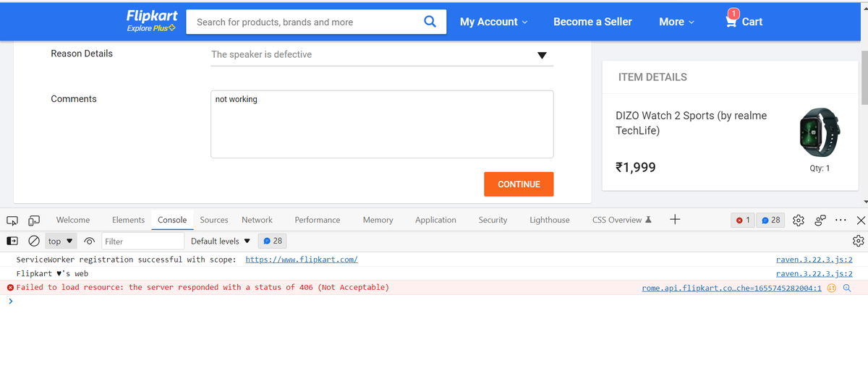Show the console sidebar

pos(12,241)
